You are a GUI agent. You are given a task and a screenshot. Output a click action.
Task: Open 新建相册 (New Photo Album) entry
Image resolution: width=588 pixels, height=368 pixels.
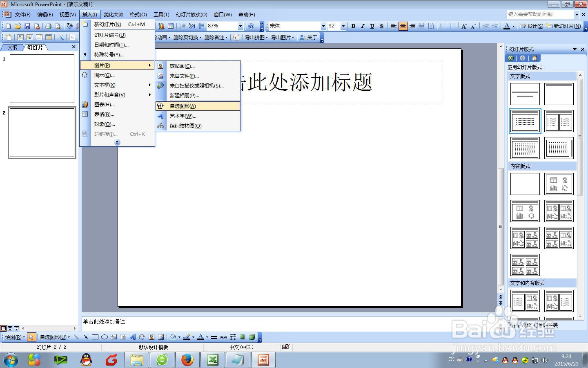click(198, 95)
